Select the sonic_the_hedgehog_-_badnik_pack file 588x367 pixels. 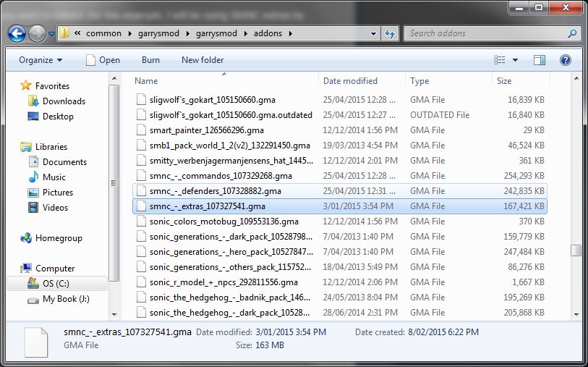tap(340, 298)
